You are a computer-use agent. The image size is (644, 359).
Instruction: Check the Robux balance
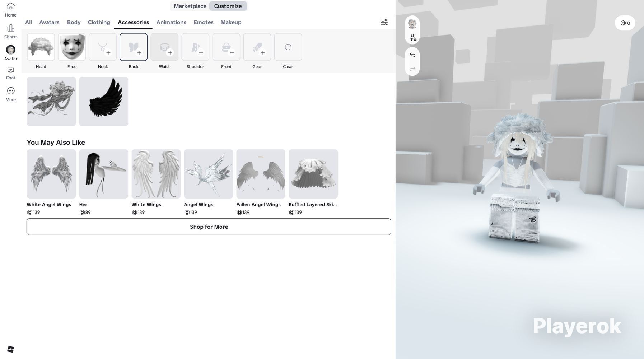pos(625,23)
